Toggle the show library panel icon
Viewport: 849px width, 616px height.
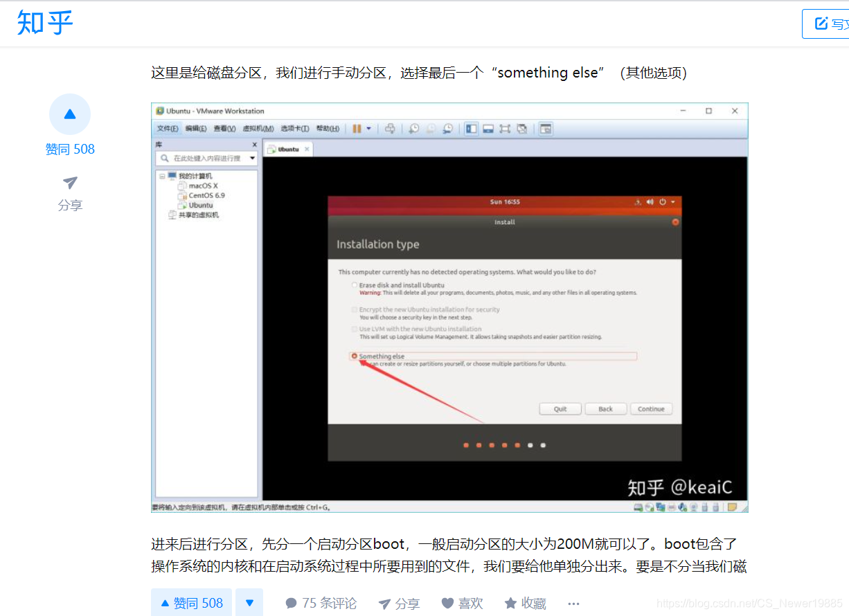[471, 129]
